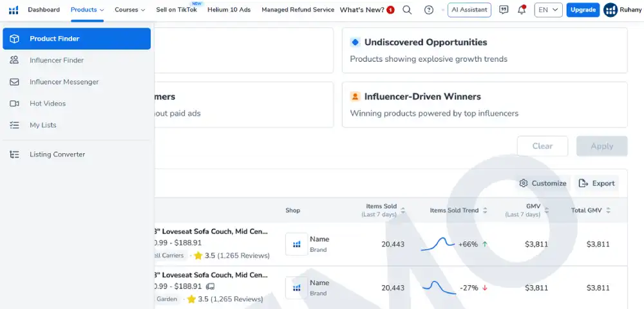Click the Influencer Finder people icon
Viewport: 644px width, 309px height.
pos(14,61)
